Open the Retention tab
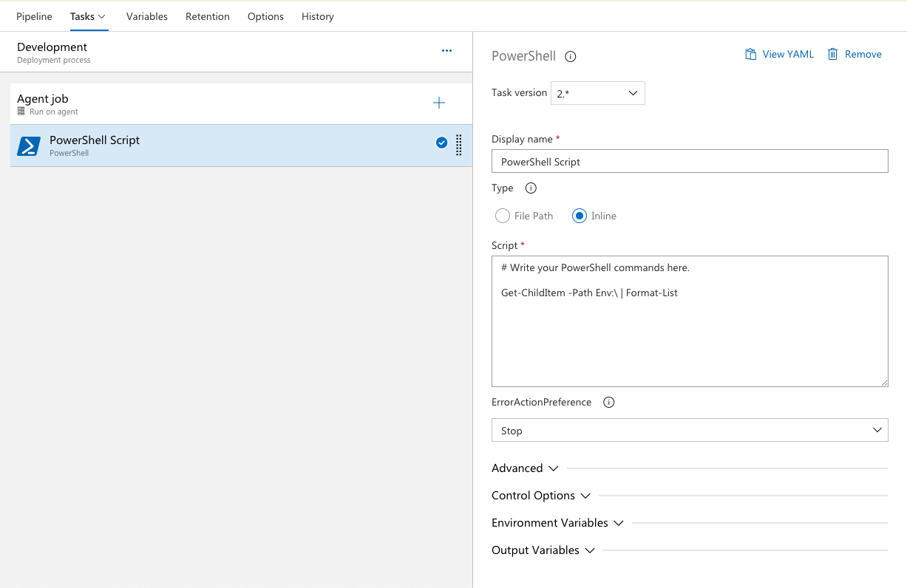Screen dimensions: 907x588 pyautogui.click(x=208, y=16)
